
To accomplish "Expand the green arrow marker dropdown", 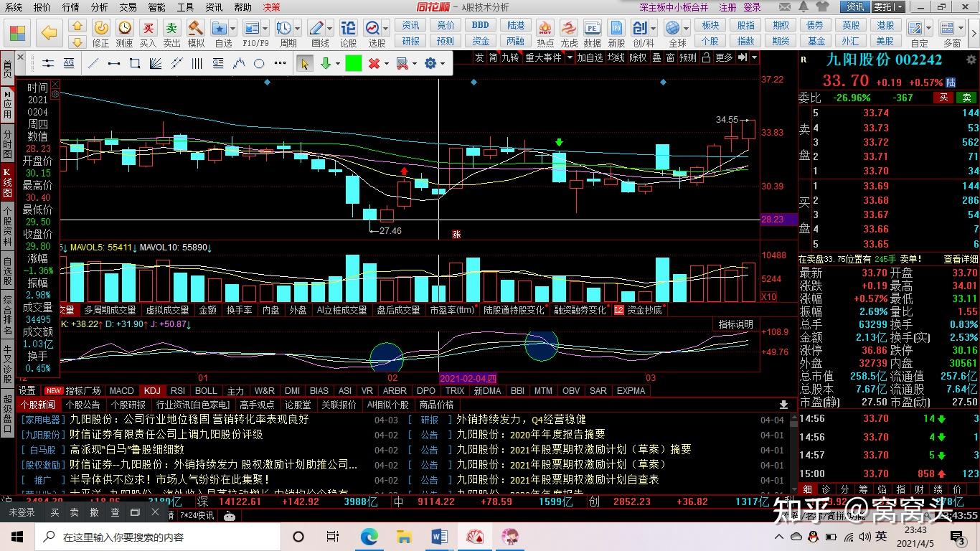I will tap(337, 63).
